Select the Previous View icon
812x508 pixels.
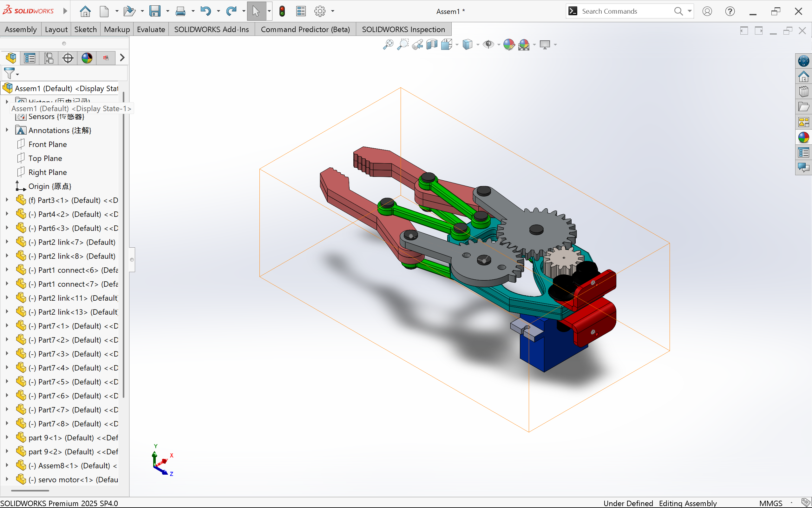pyautogui.click(x=417, y=44)
